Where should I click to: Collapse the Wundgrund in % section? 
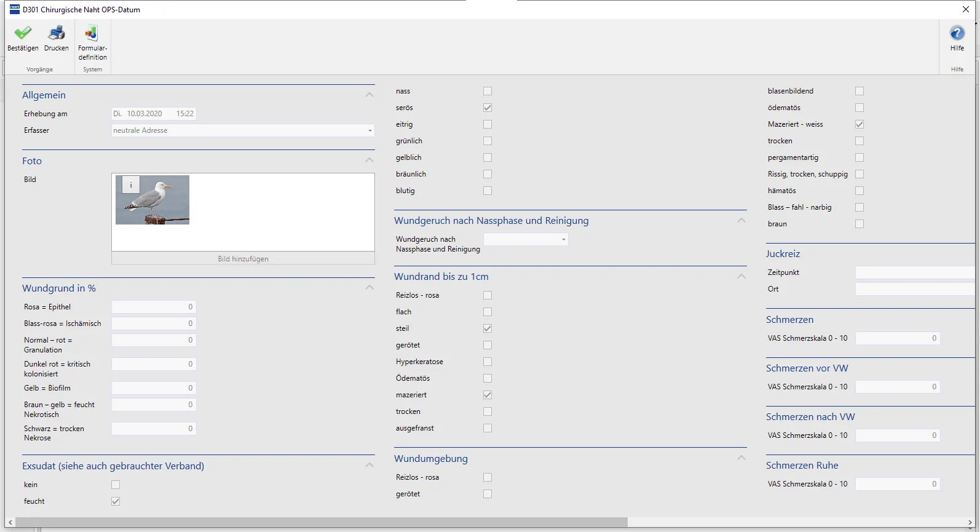(369, 287)
